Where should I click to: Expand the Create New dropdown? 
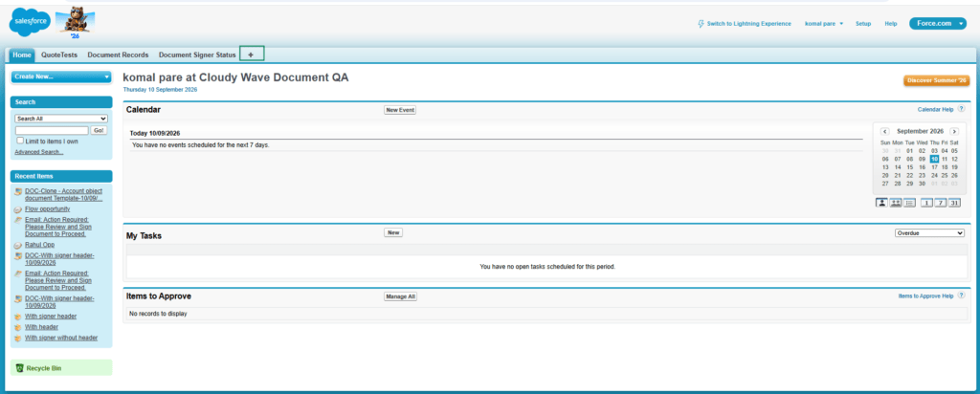[61, 77]
